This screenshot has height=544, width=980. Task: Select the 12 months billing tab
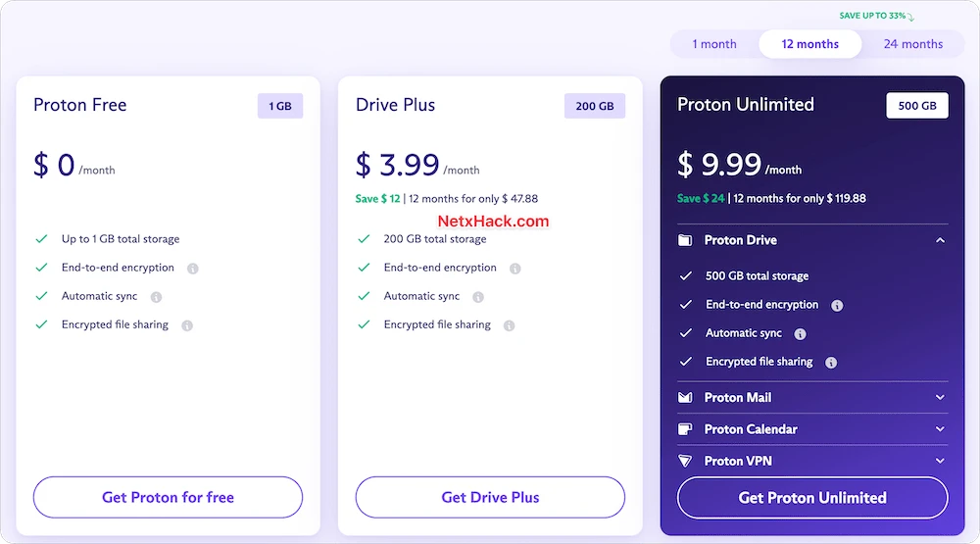tap(810, 44)
